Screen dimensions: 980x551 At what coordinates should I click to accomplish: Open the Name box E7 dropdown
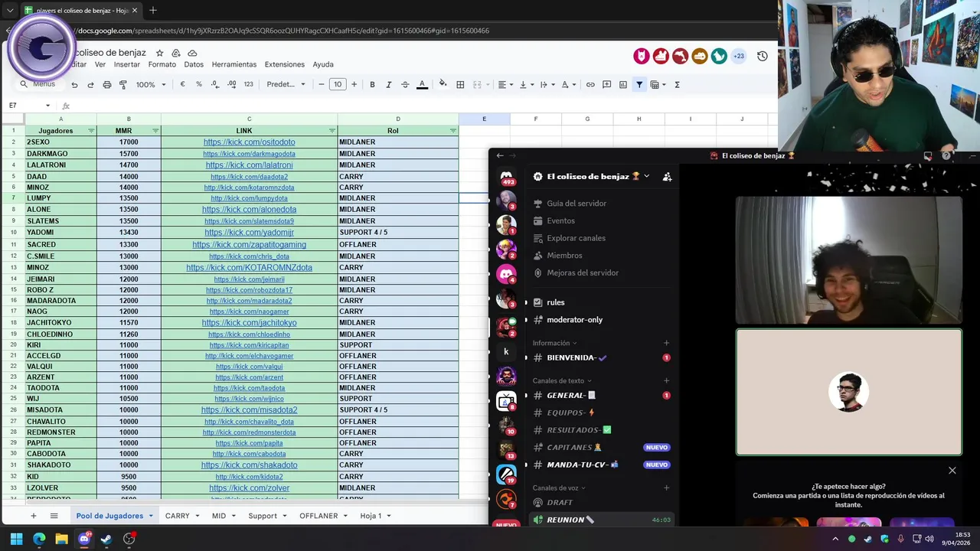coord(47,106)
